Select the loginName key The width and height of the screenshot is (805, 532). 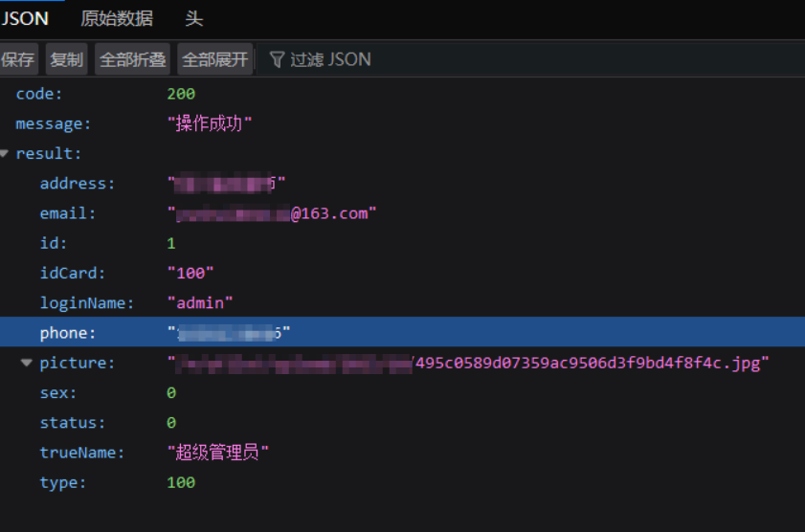[x=87, y=302]
